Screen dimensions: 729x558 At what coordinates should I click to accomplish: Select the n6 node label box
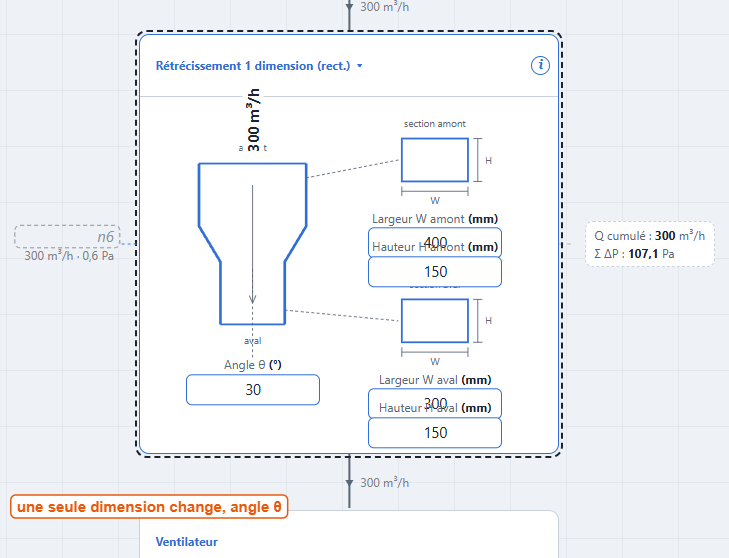[x=67, y=237]
